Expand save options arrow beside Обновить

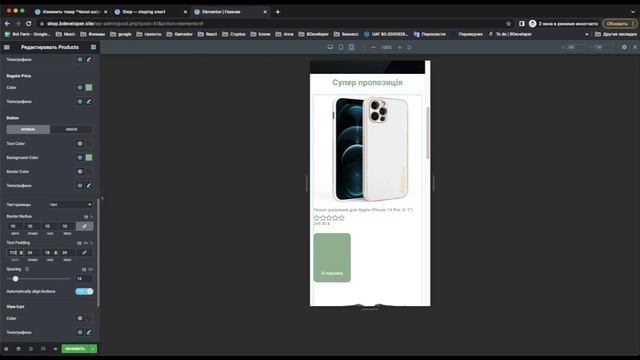click(x=93, y=349)
